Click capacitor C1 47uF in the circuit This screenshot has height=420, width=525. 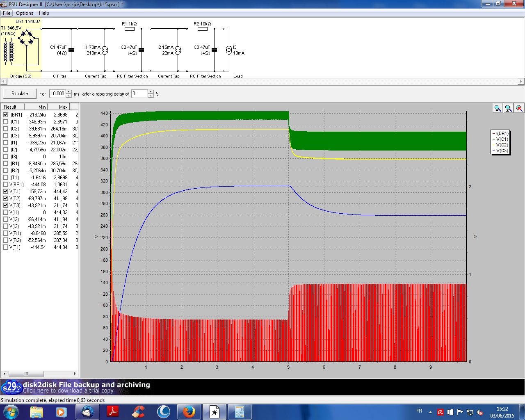(x=71, y=50)
